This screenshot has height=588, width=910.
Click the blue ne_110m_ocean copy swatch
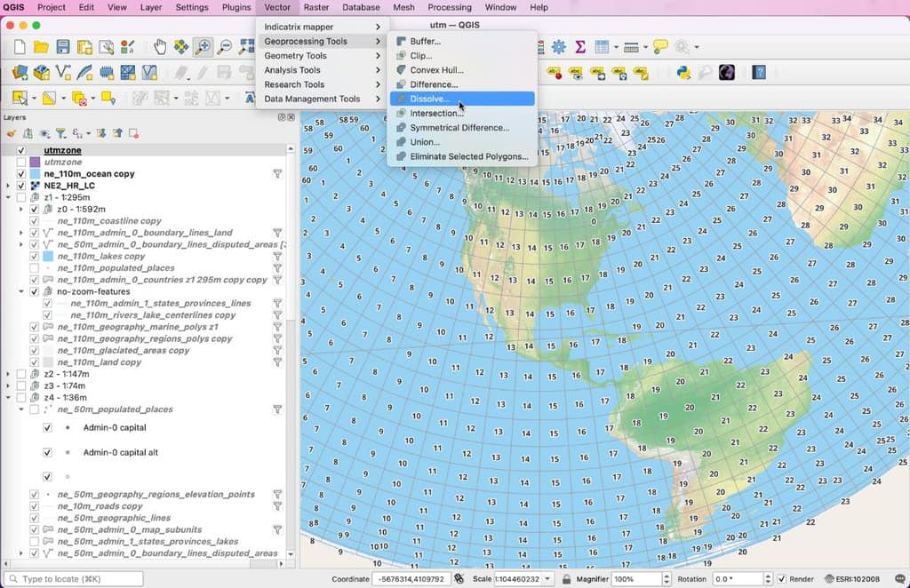pos(35,174)
